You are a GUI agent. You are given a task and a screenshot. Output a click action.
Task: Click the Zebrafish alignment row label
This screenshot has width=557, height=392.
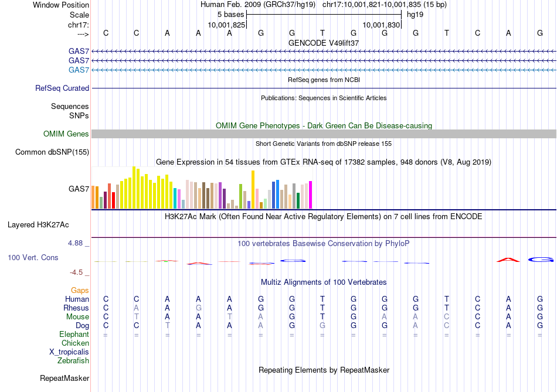click(73, 361)
